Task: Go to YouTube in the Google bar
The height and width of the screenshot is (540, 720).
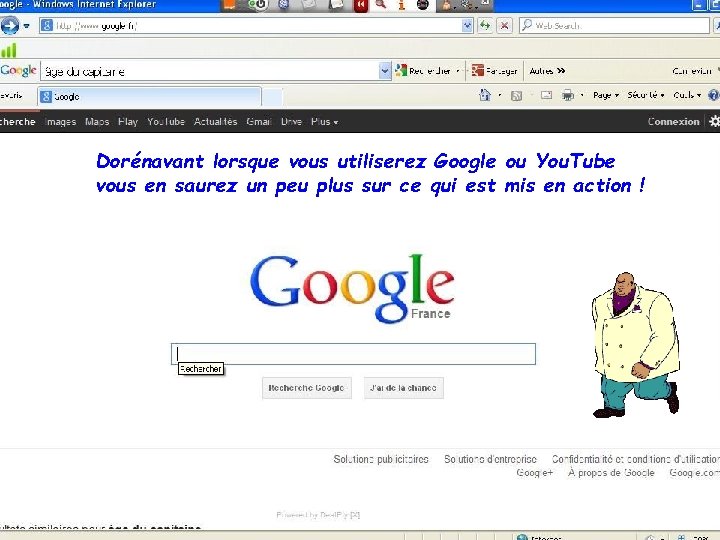Action: [166, 122]
